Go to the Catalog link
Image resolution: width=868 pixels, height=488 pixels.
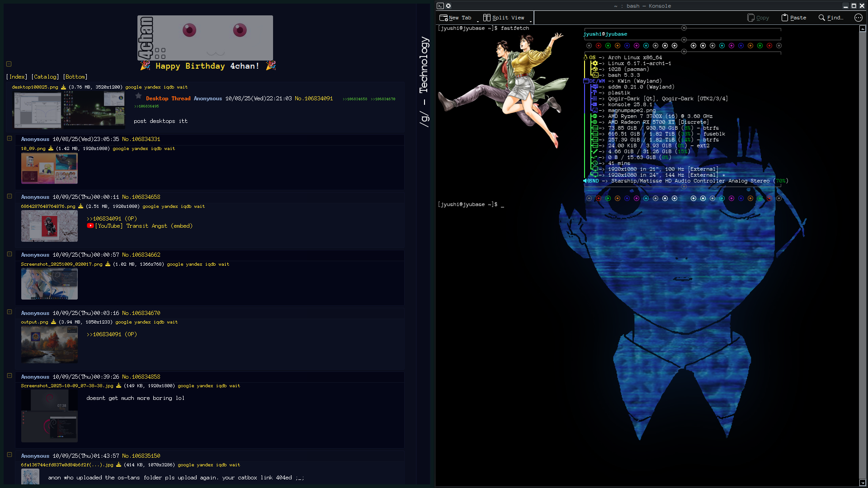[x=45, y=77]
